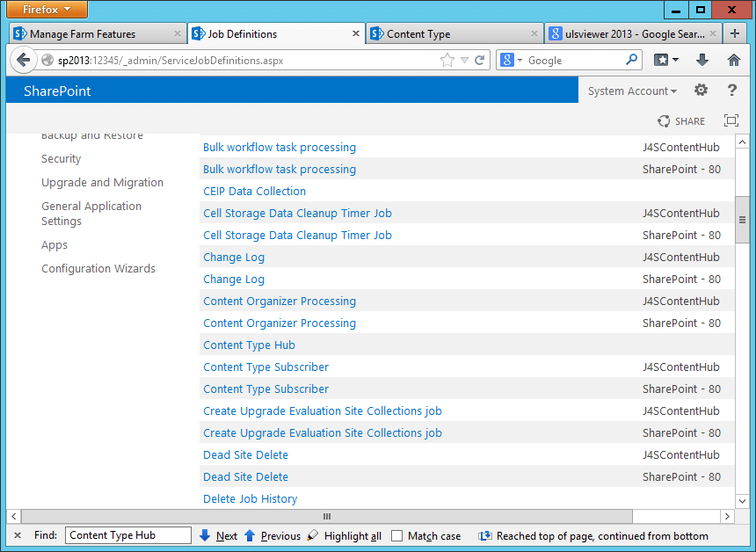Open Create Upgrade Evaluation job for SharePoint - 80
756x552 pixels.
coord(322,433)
